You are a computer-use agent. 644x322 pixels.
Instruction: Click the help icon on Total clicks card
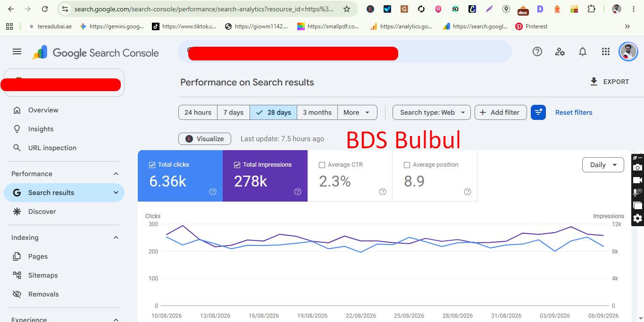tap(213, 192)
